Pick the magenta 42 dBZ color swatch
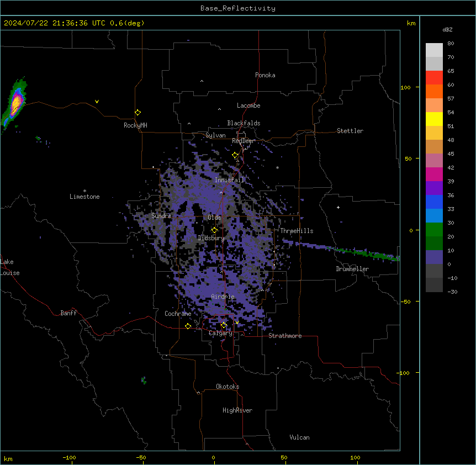The width and height of the screenshot is (476, 465). click(434, 174)
